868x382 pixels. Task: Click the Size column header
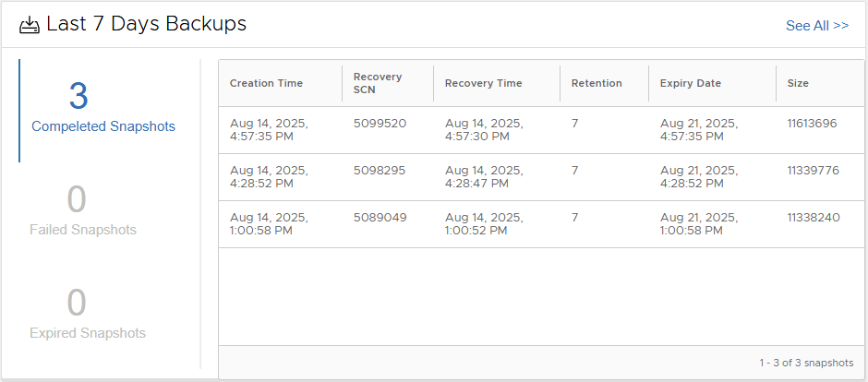click(798, 83)
